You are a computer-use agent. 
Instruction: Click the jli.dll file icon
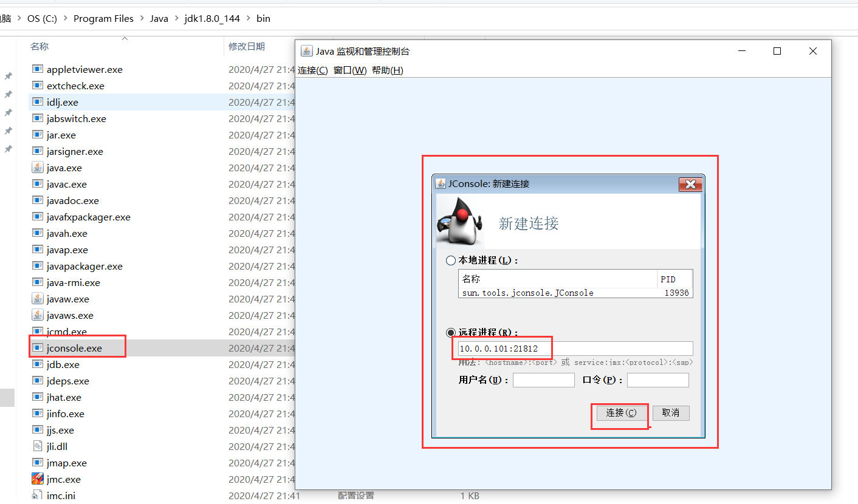tap(38, 446)
